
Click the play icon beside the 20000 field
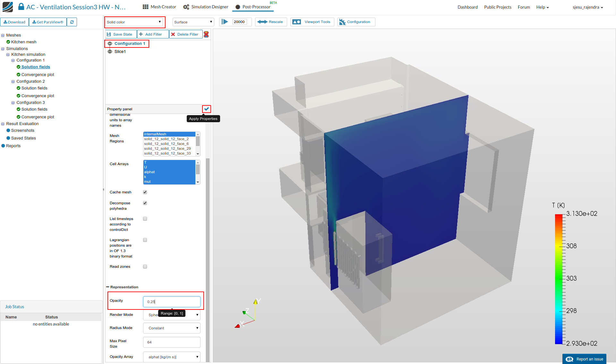click(x=225, y=22)
